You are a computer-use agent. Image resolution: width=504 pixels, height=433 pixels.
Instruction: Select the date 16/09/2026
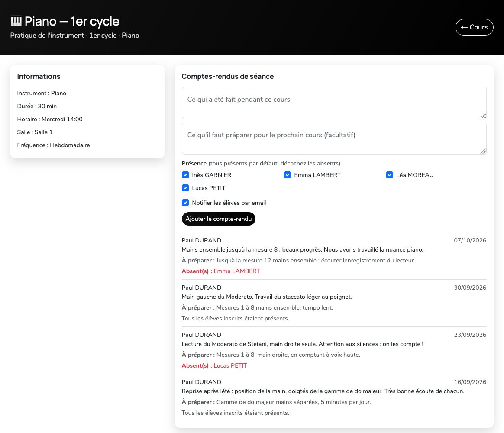[470, 382]
